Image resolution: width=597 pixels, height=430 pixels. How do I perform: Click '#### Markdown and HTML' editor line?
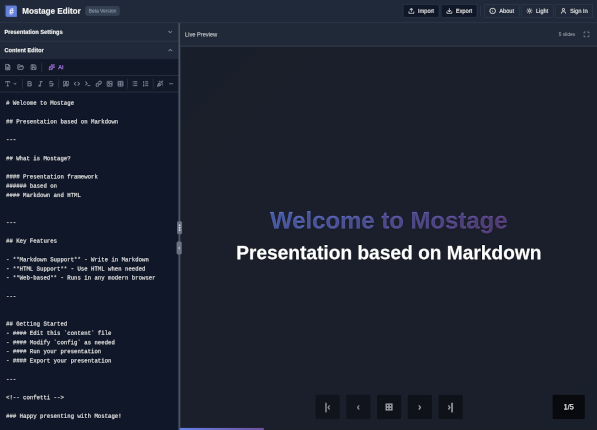point(43,195)
